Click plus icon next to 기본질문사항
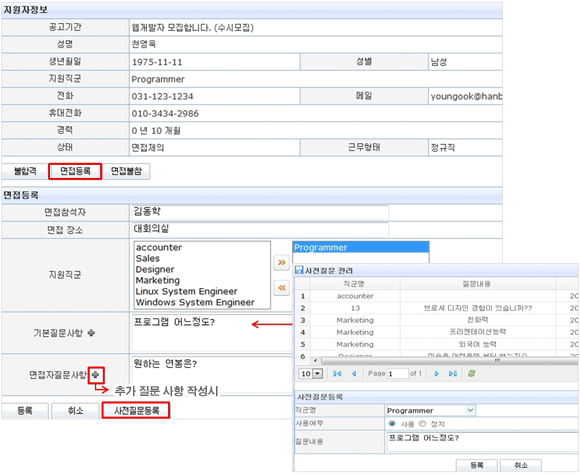 (x=91, y=333)
